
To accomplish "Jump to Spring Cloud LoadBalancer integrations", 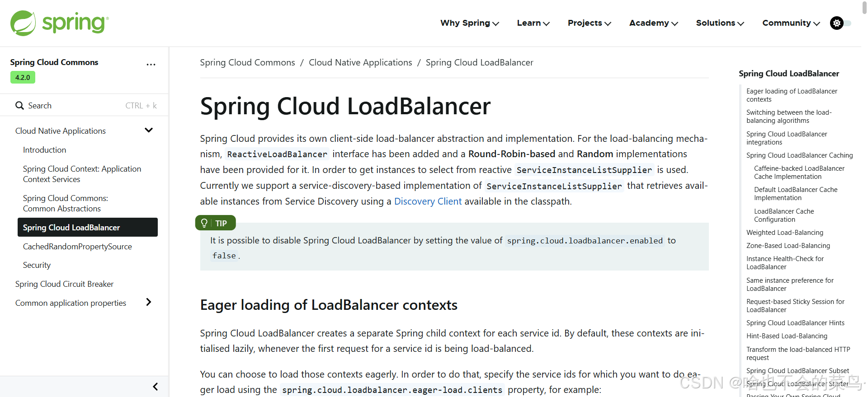I will [787, 138].
